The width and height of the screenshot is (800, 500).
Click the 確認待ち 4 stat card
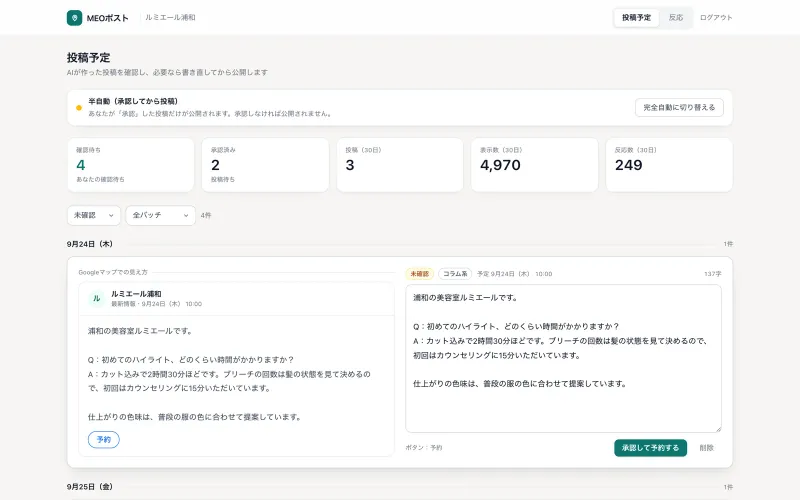coord(131,165)
